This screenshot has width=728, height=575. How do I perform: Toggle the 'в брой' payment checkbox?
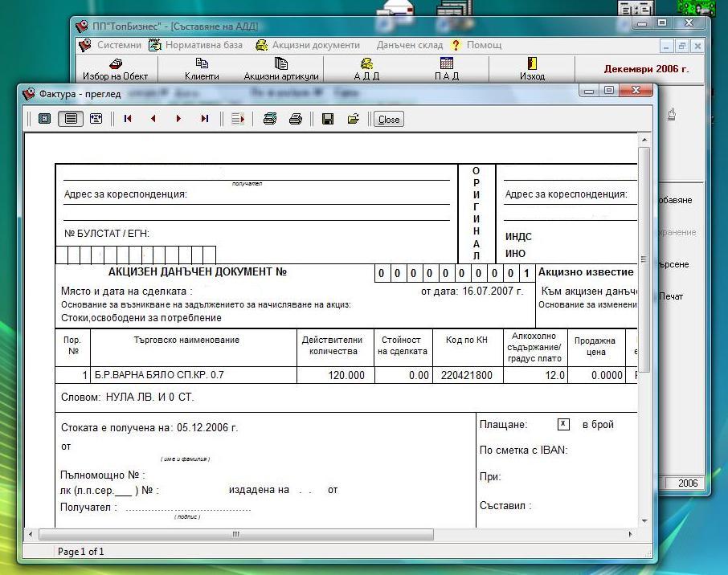click(563, 424)
